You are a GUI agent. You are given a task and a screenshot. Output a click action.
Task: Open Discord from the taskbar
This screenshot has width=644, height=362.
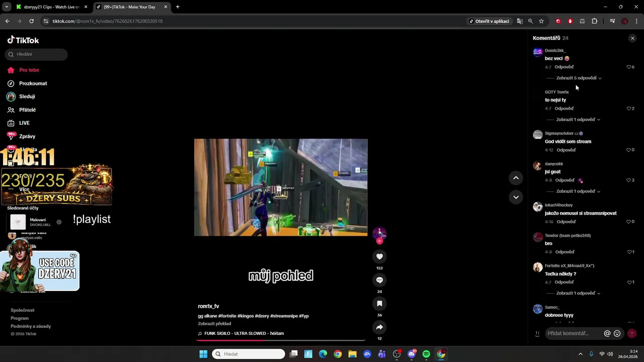click(x=412, y=354)
